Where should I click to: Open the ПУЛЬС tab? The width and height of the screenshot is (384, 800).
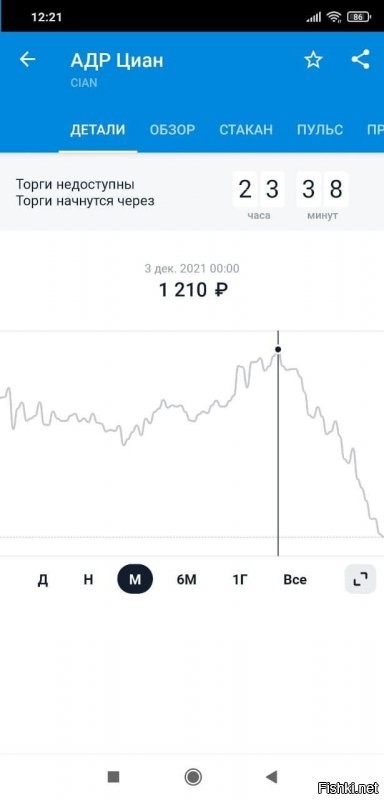point(320,130)
